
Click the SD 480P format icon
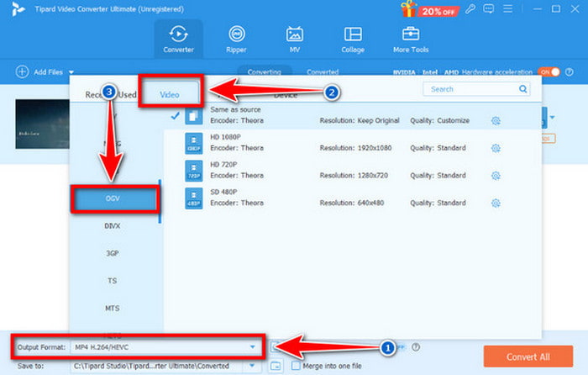(194, 198)
